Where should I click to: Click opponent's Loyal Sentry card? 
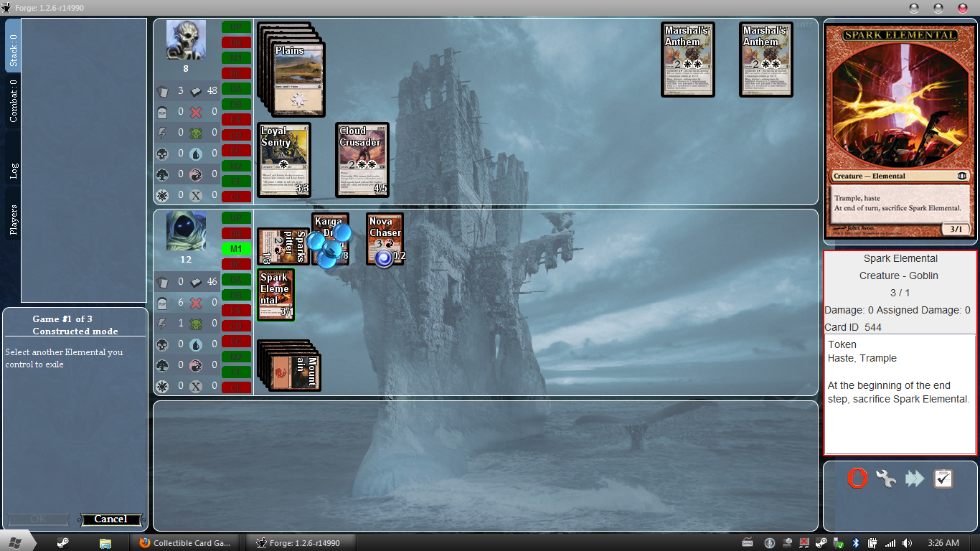(284, 160)
